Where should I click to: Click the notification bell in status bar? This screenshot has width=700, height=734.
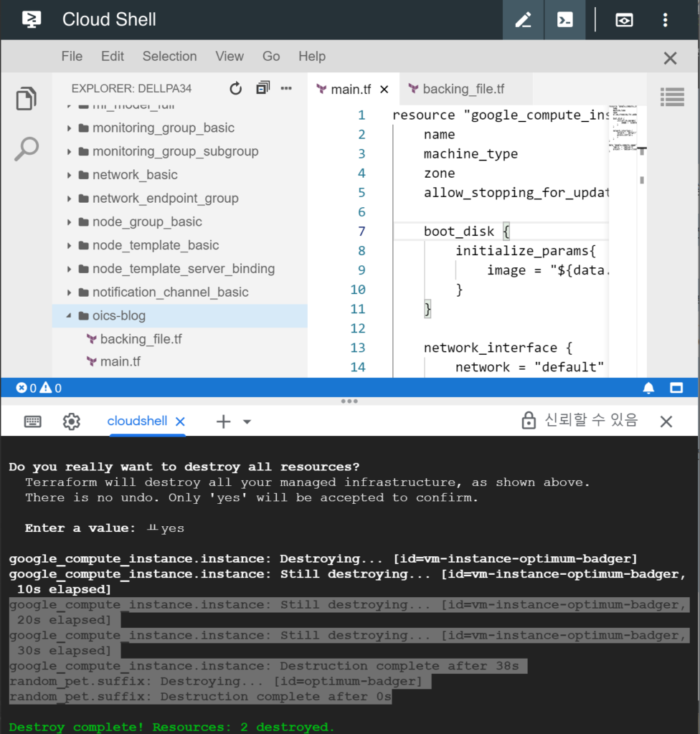(x=648, y=388)
